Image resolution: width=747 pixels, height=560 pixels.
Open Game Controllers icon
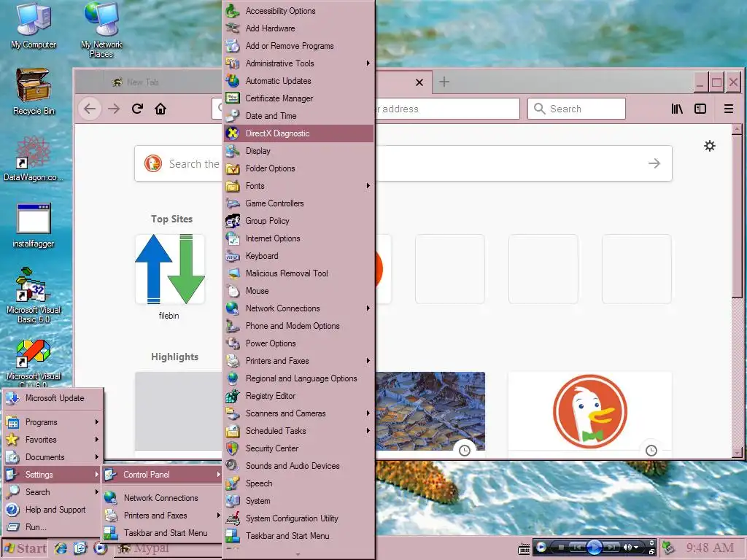[x=233, y=203]
